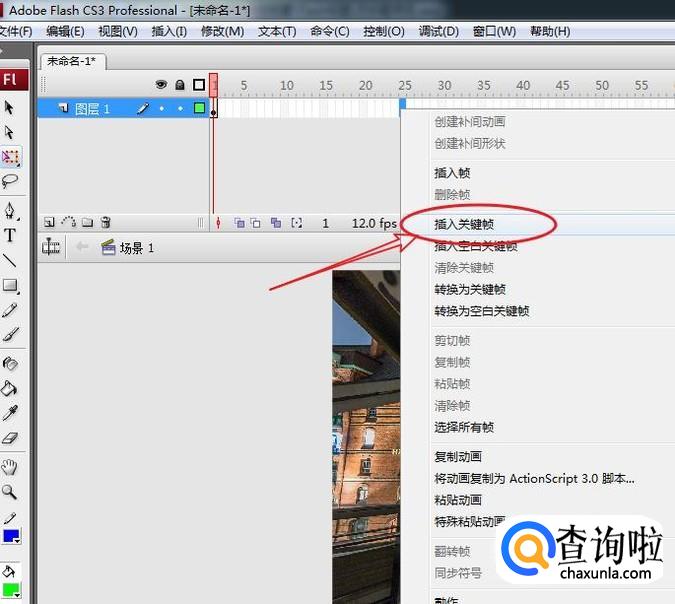Open the 修改(M) menu

tap(222, 31)
